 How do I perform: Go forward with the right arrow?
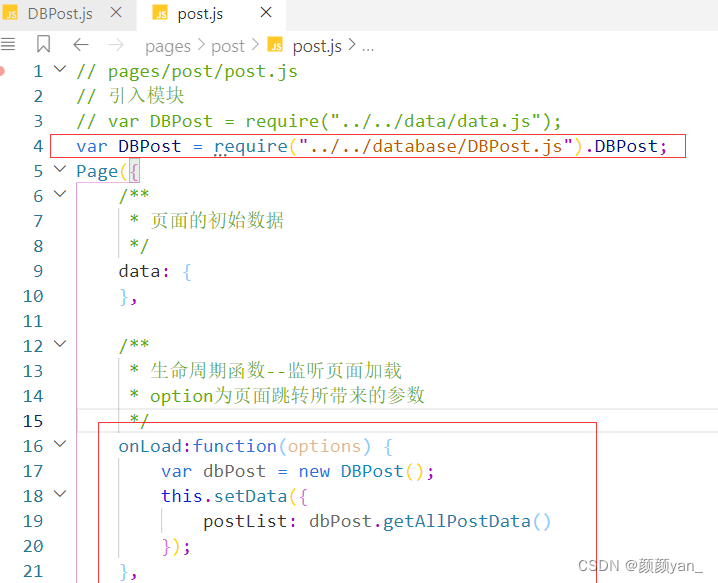(x=116, y=44)
